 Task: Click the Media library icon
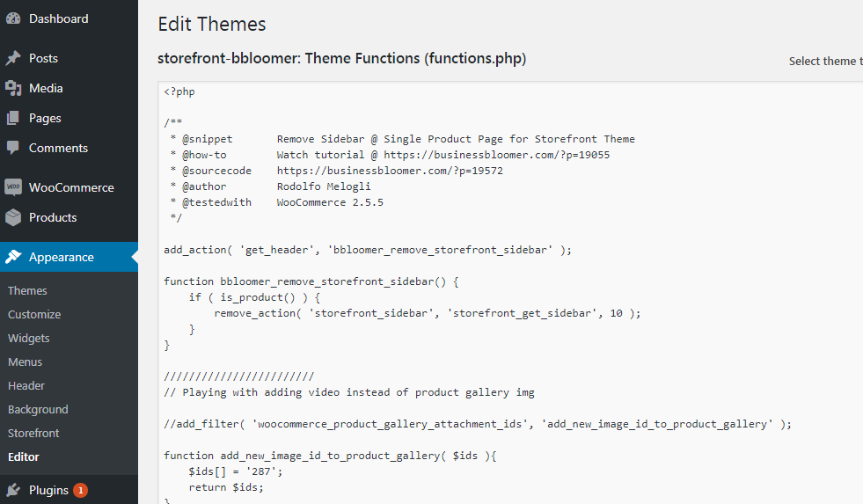pyautogui.click(x=13, y=88)
